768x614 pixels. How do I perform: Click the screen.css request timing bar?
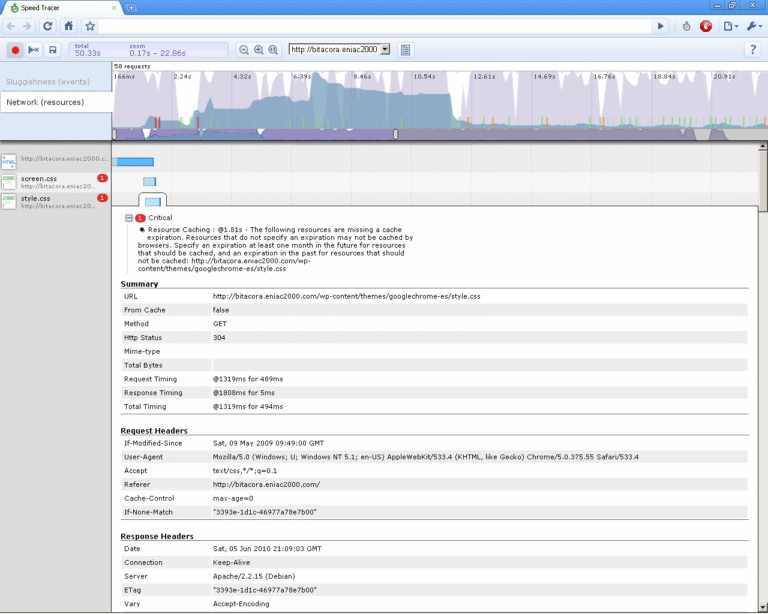pyautogui.click(x=149, y=181)
